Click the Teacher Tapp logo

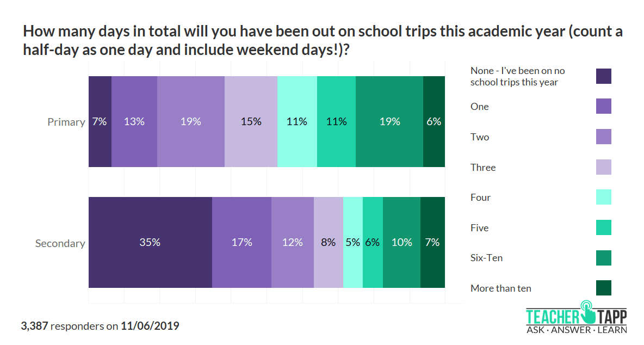point(576,317)
